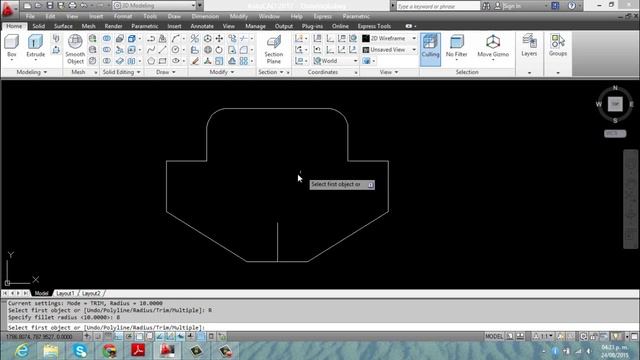
Task: Toggle Ortho Mode in status bar
Action: click(118, 337)
